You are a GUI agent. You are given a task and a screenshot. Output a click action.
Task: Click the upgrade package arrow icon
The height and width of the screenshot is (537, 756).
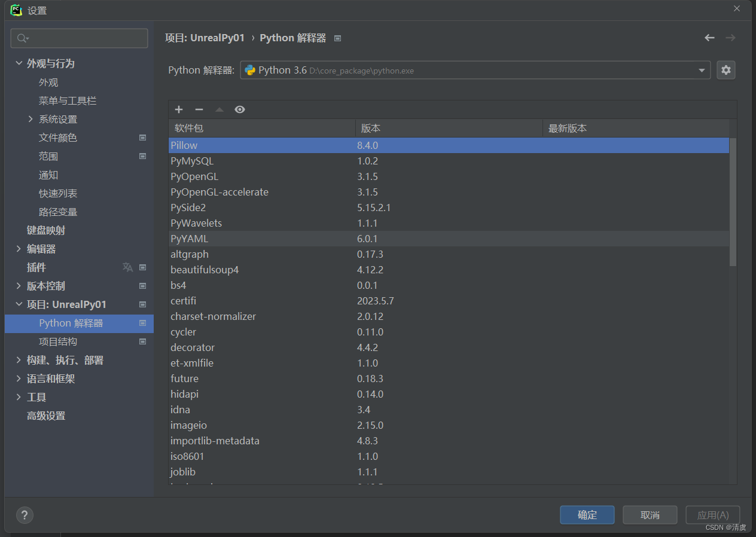pos(219,109)
